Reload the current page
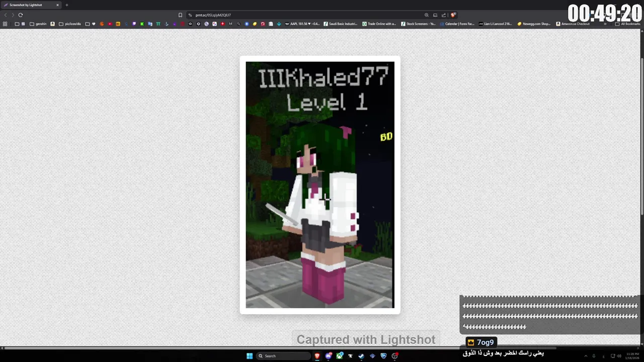 pos(21,15)
